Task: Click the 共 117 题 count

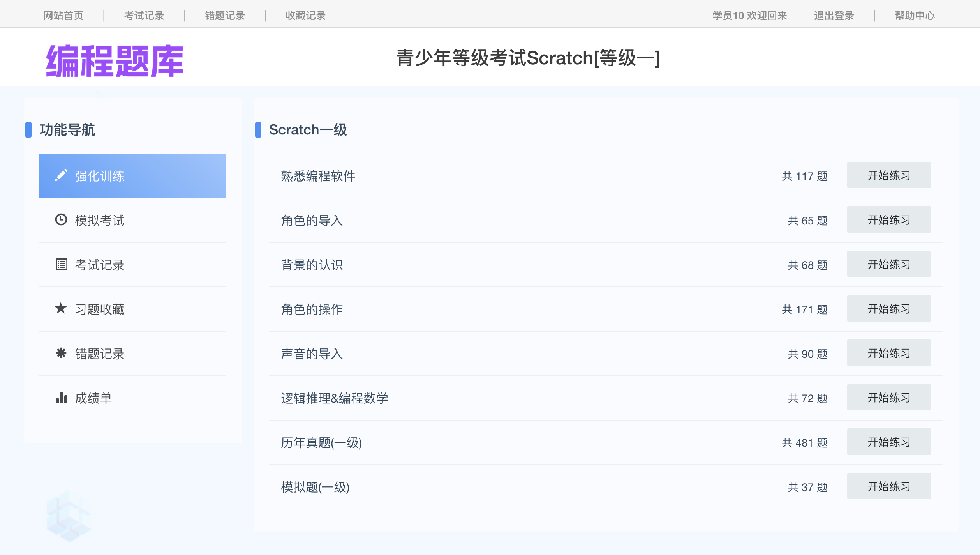Action: click(805, 176)
